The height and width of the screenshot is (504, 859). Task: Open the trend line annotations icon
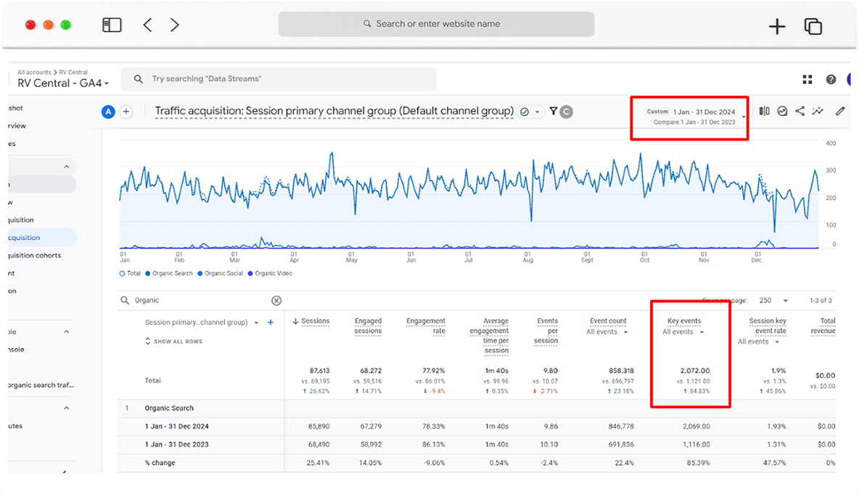coord(818,111)
